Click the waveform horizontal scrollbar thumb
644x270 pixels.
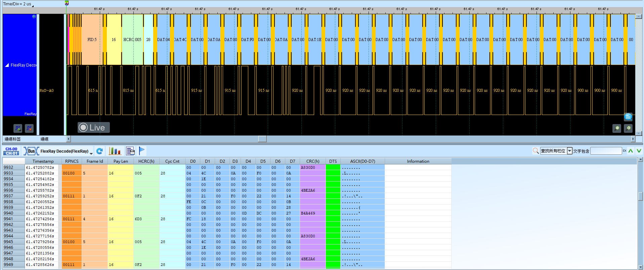262,139
